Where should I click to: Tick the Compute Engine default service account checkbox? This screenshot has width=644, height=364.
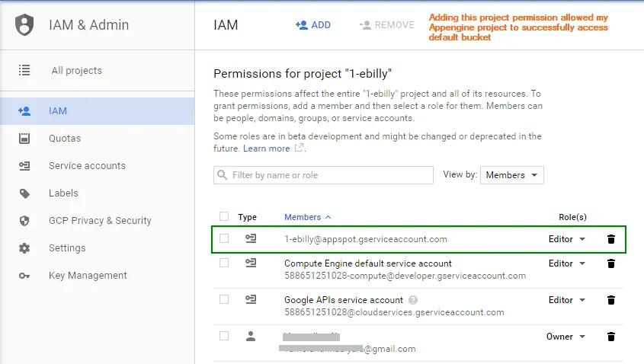pyautogui.click(x=224, y=263)
